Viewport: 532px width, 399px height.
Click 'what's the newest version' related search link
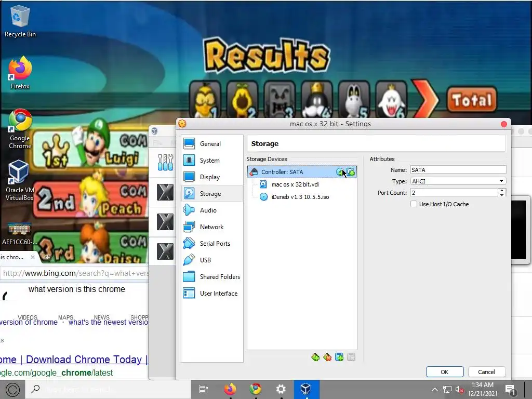click(108, 322)
